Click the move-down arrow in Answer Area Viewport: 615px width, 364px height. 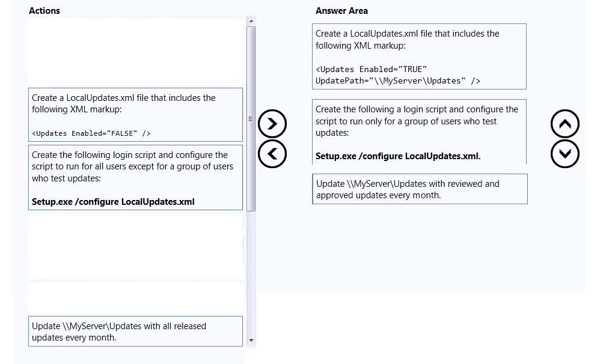click(x=565, y=154)
